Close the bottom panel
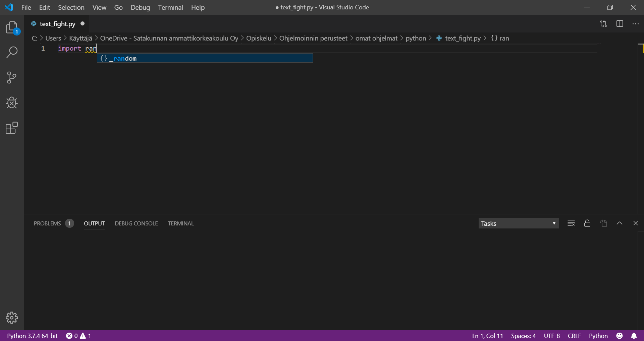 click(636, 223)
